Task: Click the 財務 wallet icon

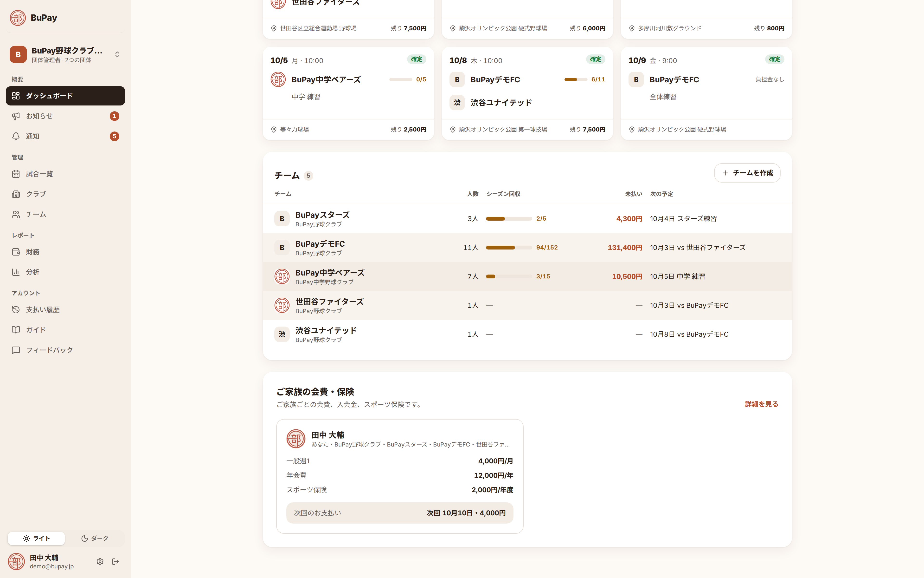Action: click(x=16, y=251)
